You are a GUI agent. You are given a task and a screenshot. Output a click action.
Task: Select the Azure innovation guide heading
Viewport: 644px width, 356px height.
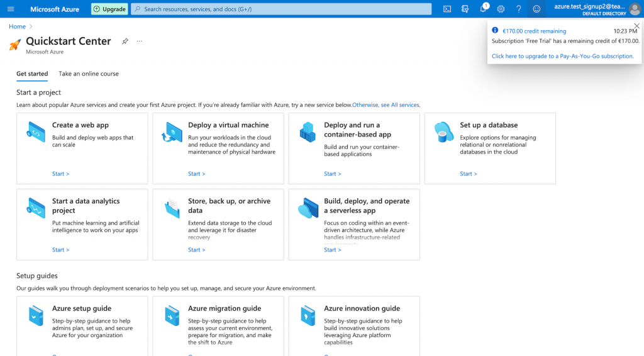[x=362, y=308]
